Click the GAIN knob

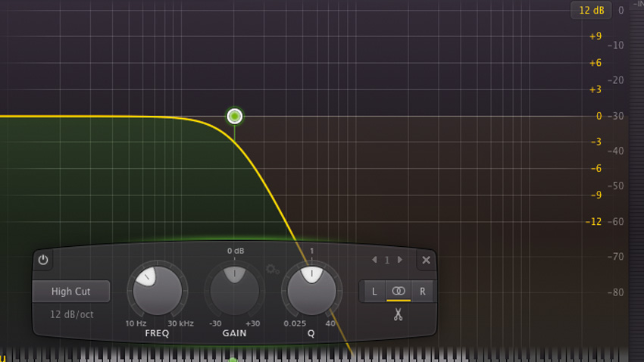click(235, 291)
